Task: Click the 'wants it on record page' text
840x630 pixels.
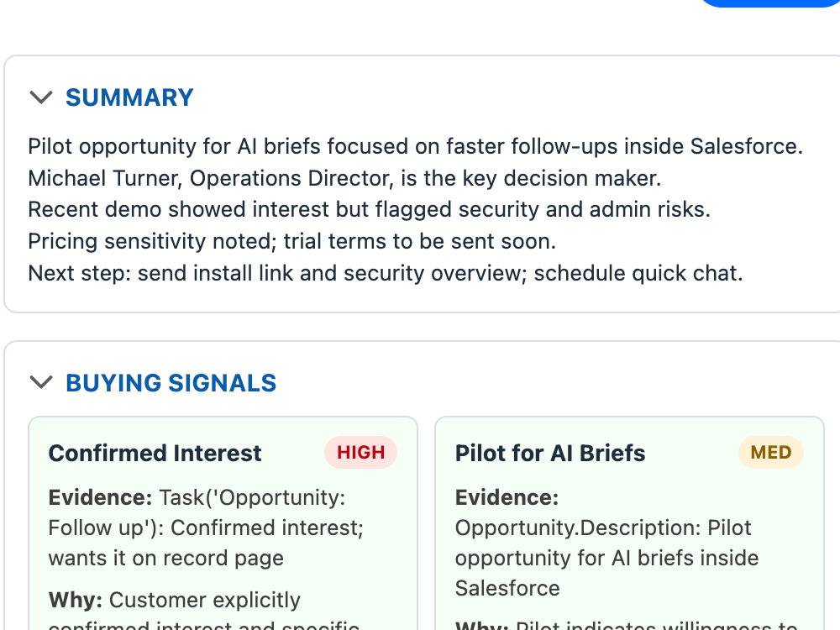Action: (165, 559)
